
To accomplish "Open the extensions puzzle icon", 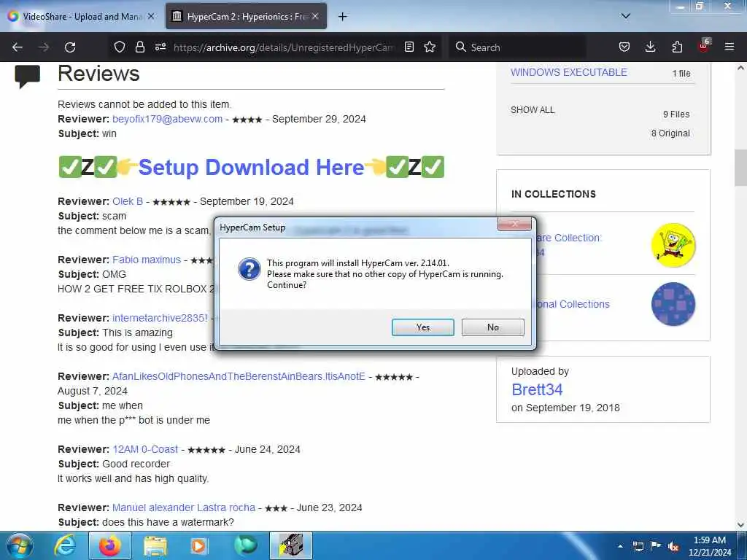I will coord(677,47).
